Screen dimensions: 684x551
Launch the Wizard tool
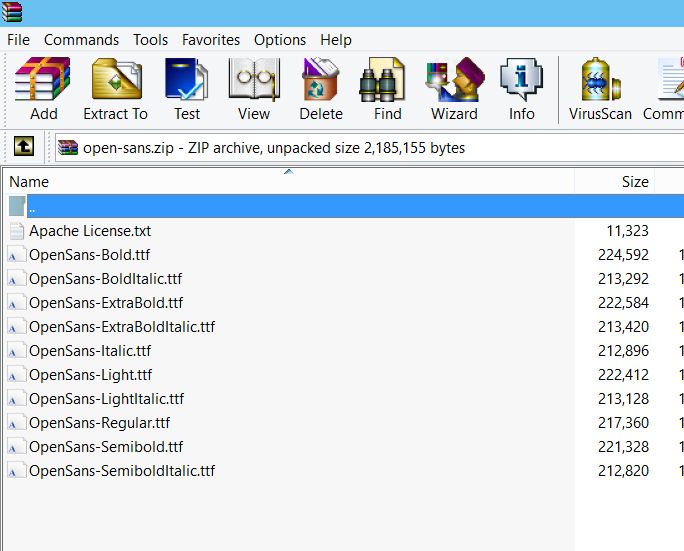pyautogui.click(x=455, y=79)
